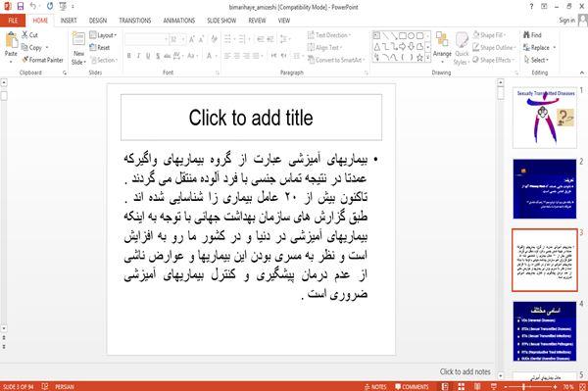Open the Quick Styles gallery

tap(462, 49)
